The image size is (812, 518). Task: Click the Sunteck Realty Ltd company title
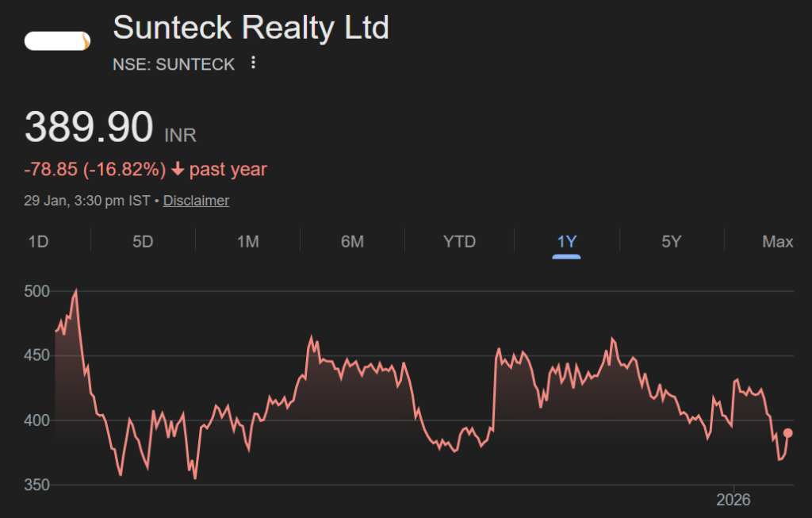click(251, 28)
